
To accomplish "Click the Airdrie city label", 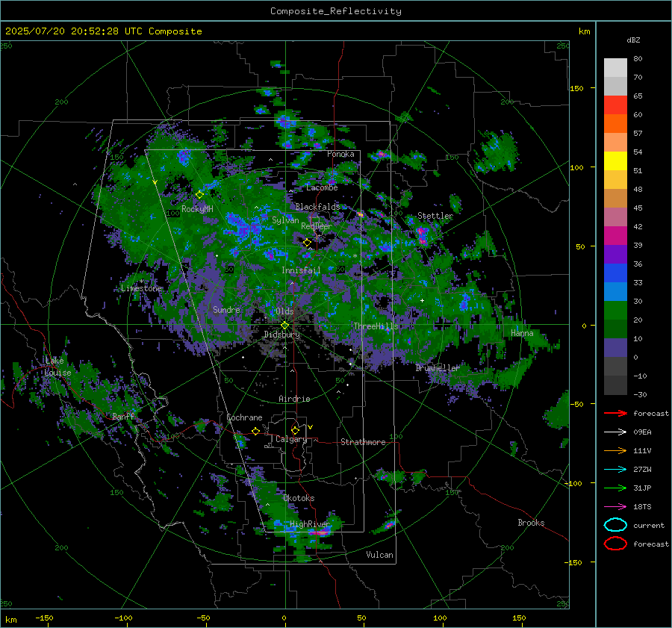I will 294,399.
